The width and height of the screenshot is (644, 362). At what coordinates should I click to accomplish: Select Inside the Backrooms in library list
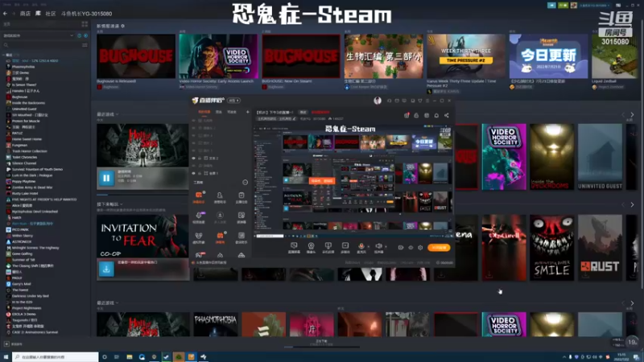tap(28, 103)
